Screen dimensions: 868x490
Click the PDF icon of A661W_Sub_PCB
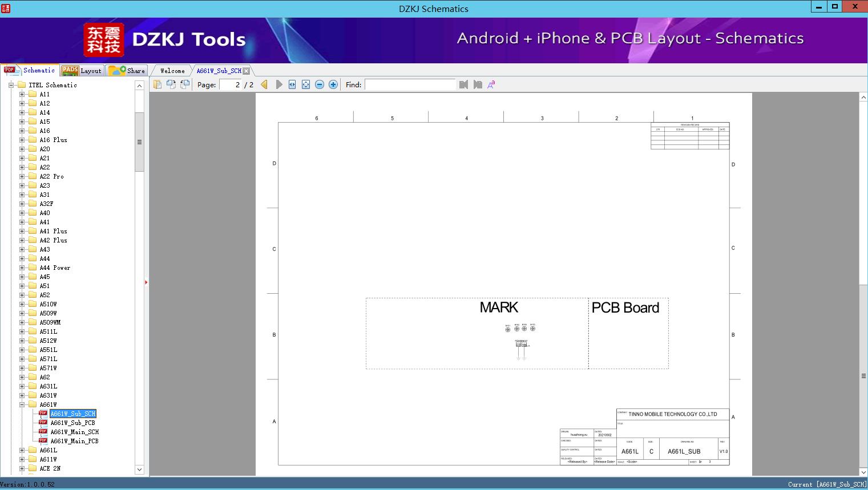[43, 423]
